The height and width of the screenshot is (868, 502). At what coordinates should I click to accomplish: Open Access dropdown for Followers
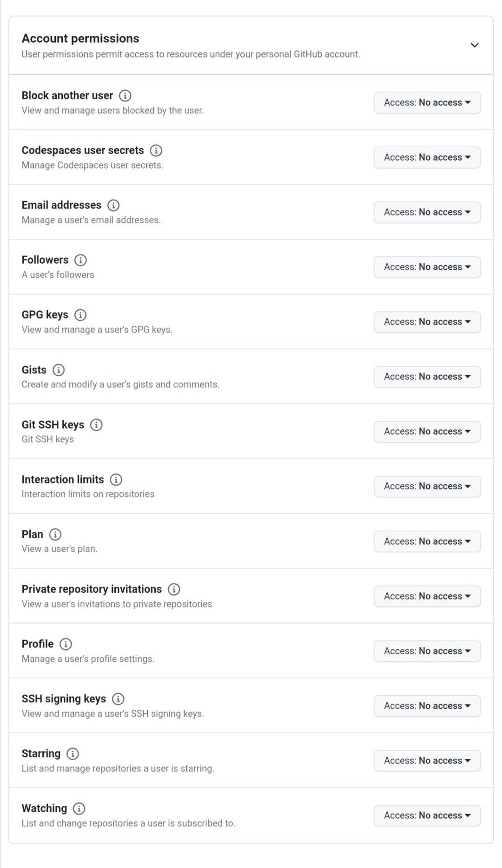tap(427, 267)
